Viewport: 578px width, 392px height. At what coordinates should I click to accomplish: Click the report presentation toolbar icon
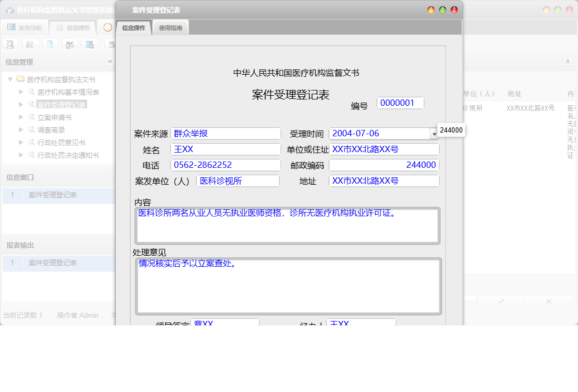69,44
